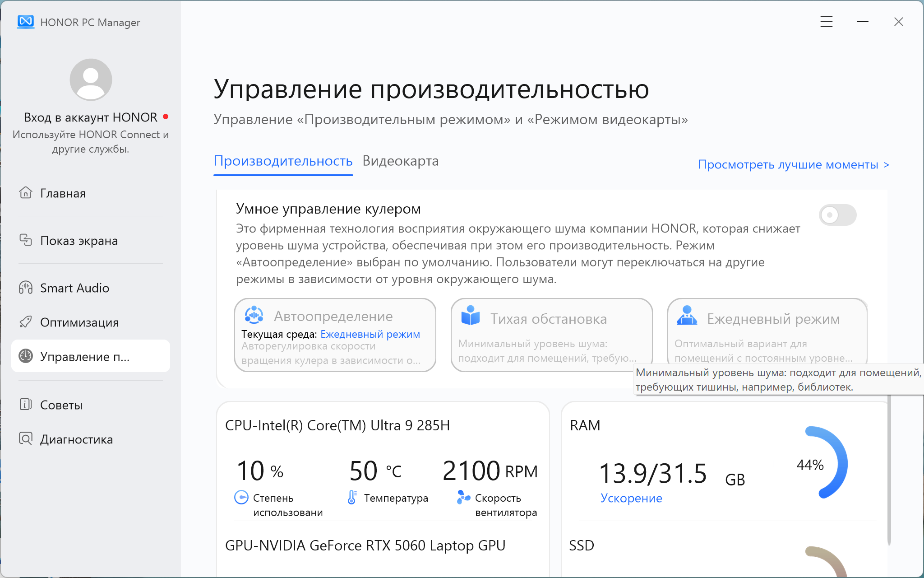Switch to the Видеокарта tab
Screen dimensions: 924x578
coord(401,161)
